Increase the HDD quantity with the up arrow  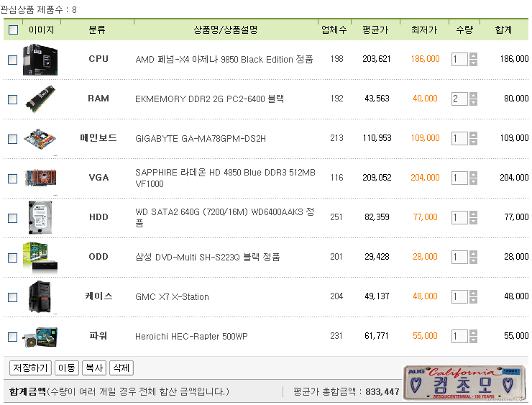click(x=473, y=214)
